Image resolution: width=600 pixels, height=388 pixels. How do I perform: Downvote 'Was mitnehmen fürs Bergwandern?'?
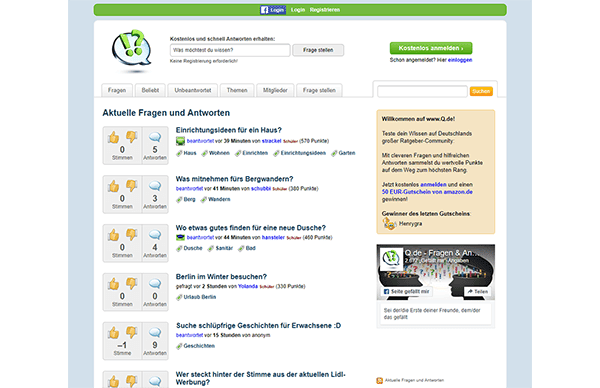(131, 186)
